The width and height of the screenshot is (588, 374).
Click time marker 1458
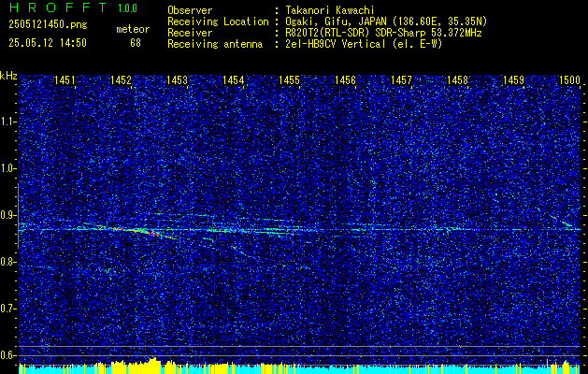pyautogui.click(x=457, y=79)
